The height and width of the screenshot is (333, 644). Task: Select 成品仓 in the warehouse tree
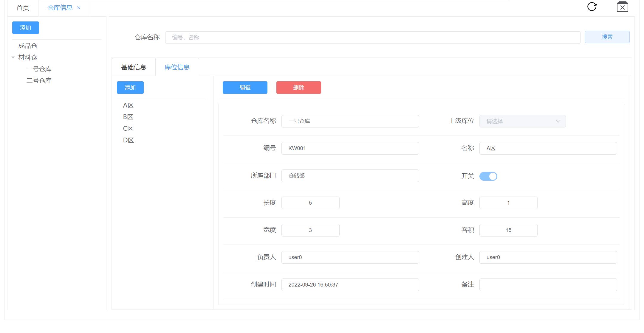click(28, 46)
